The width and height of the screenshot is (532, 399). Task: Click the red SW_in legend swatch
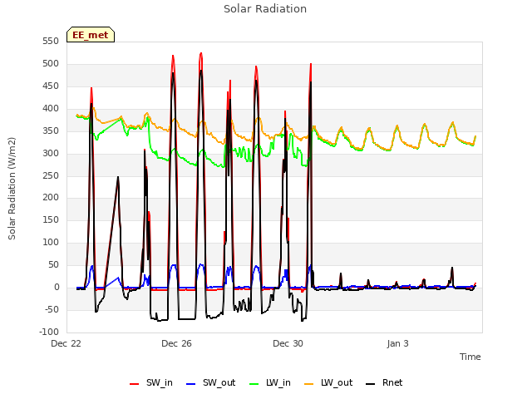coord(135,384)
